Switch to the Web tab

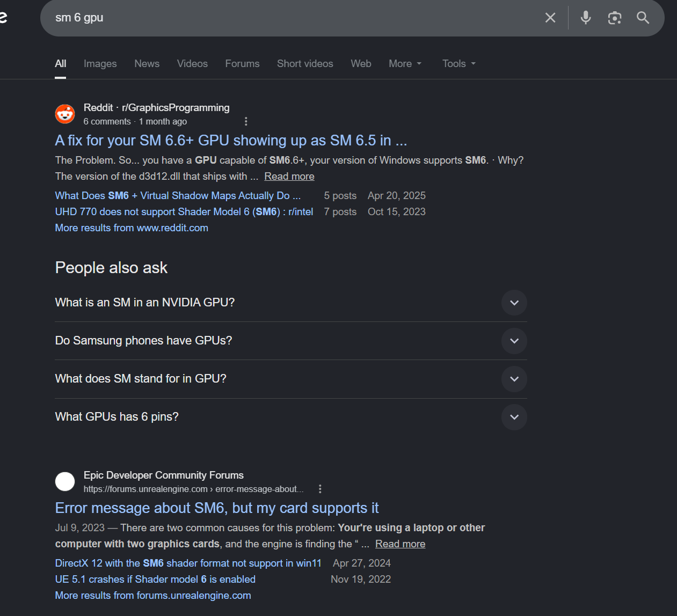click(x=361, y=63)
